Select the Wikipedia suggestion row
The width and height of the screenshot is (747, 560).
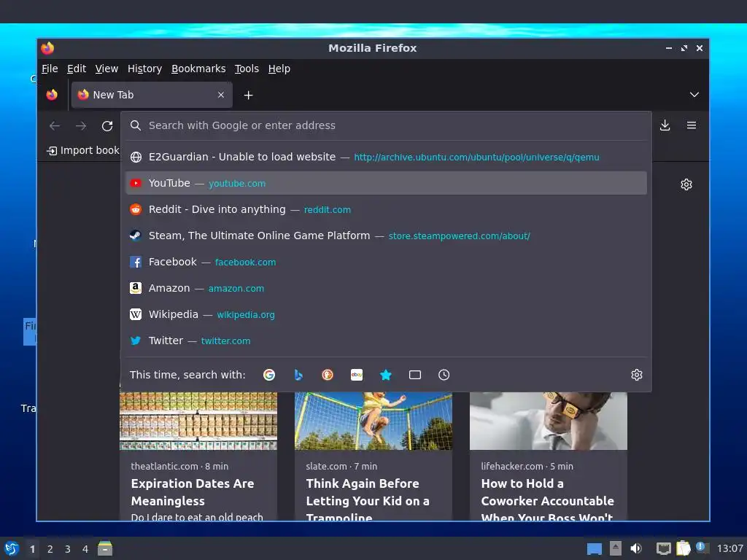(x=386, y=314)
